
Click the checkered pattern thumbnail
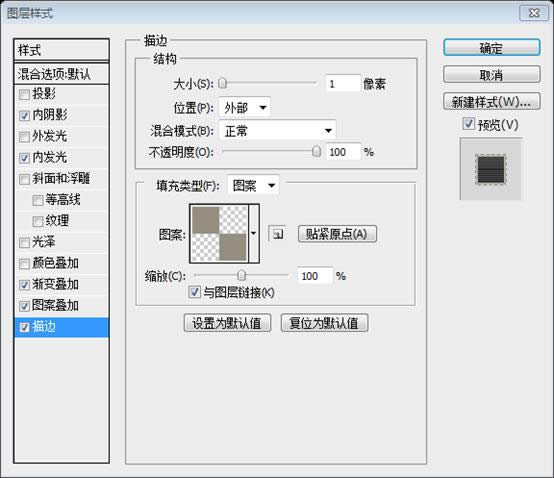(219, 234)
